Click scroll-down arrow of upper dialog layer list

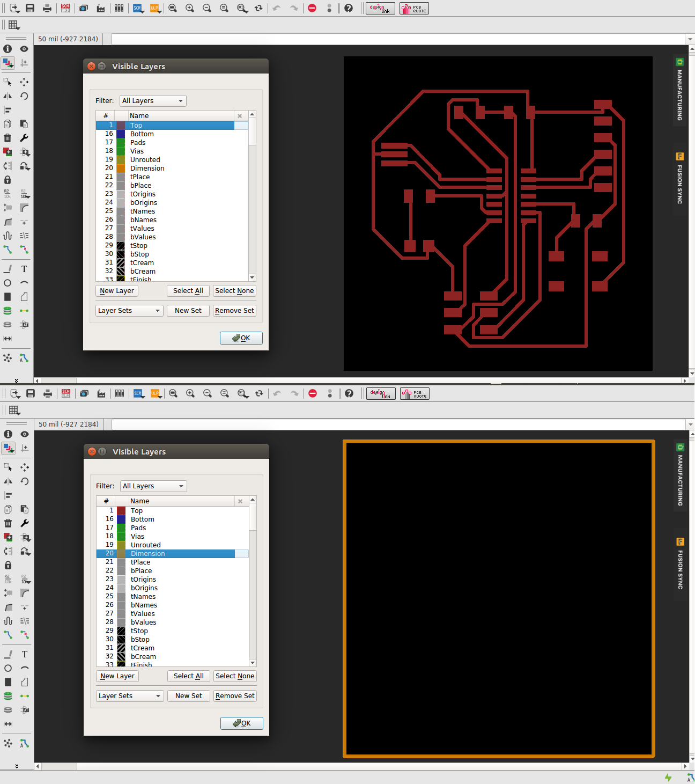coord(252,277)
